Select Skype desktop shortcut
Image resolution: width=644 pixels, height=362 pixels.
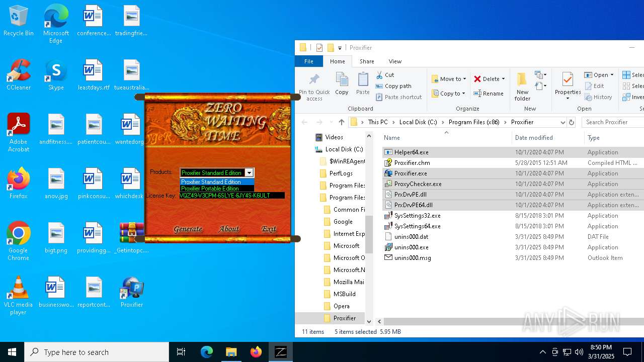56,75
